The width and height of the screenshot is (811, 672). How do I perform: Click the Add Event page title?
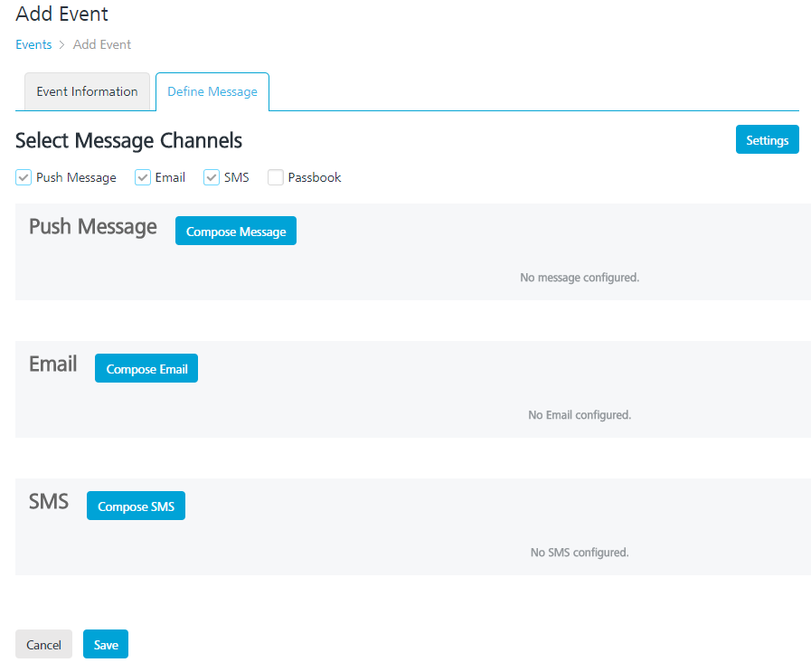(x=61, y=14)
